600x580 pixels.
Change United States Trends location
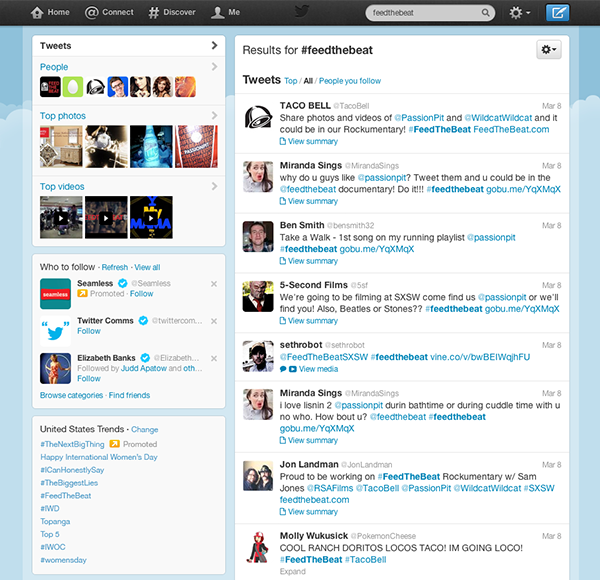(145, 429)
